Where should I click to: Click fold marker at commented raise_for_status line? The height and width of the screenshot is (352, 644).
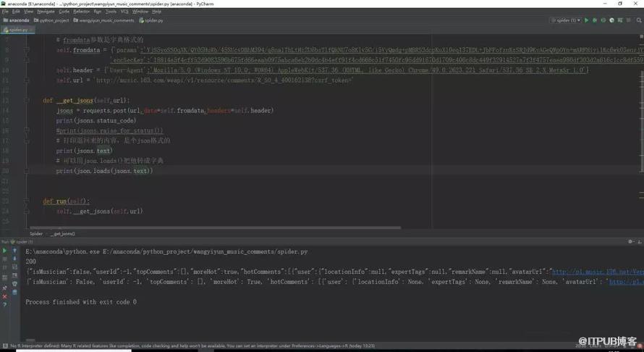(27, 130)
